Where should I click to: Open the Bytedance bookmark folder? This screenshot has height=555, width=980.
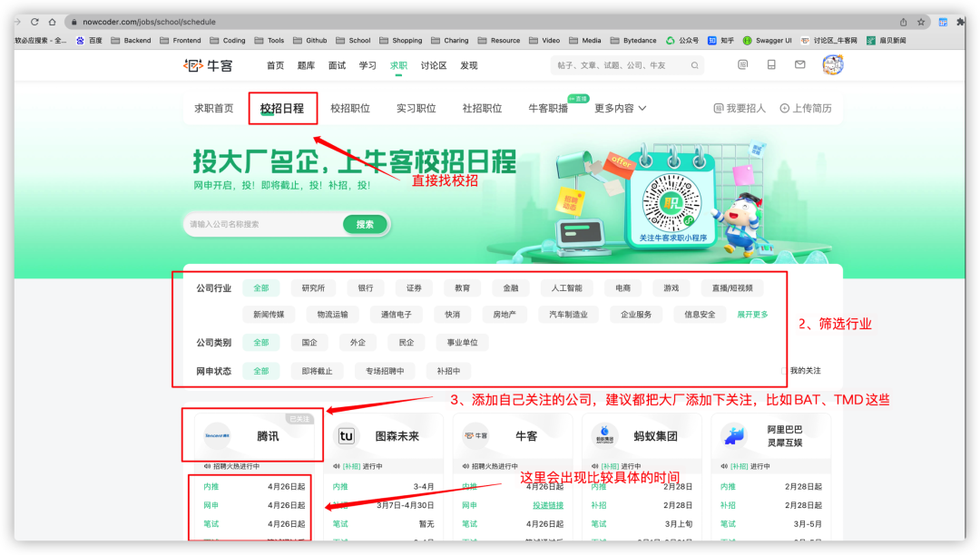tap(633, 41)
